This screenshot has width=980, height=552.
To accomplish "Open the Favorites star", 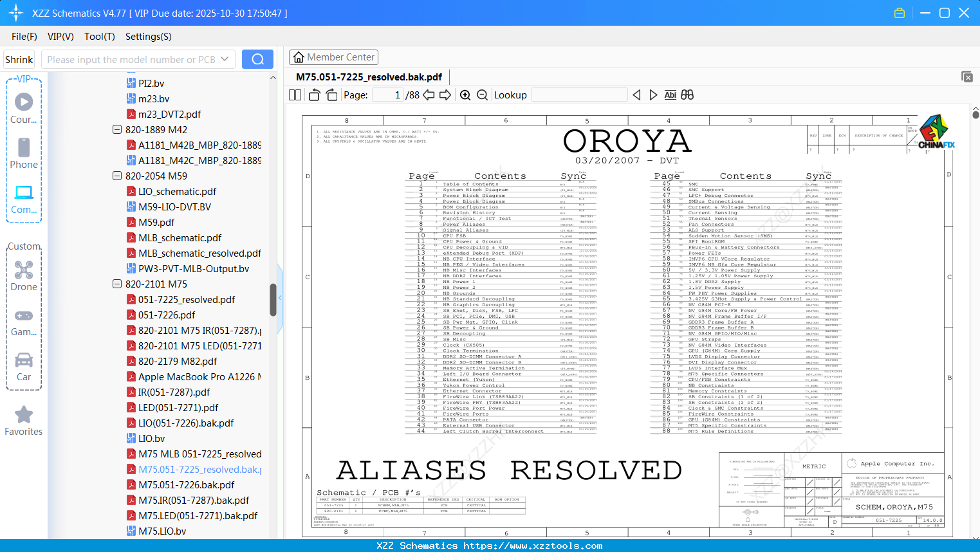I will coord(24,421).
